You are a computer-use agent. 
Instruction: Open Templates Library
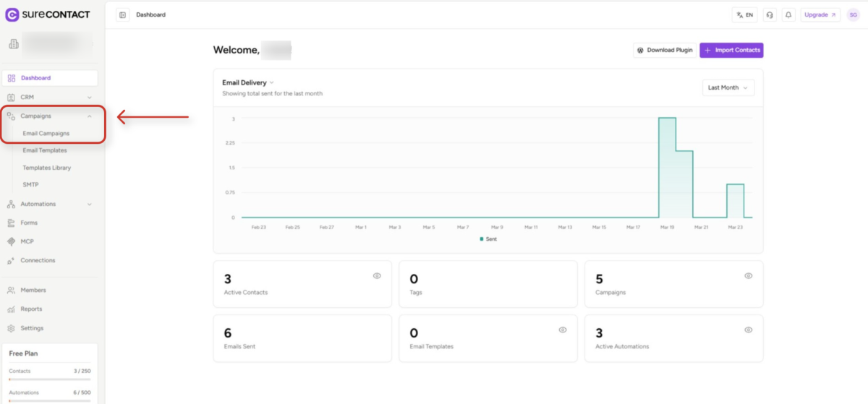[x=47, y=168]
